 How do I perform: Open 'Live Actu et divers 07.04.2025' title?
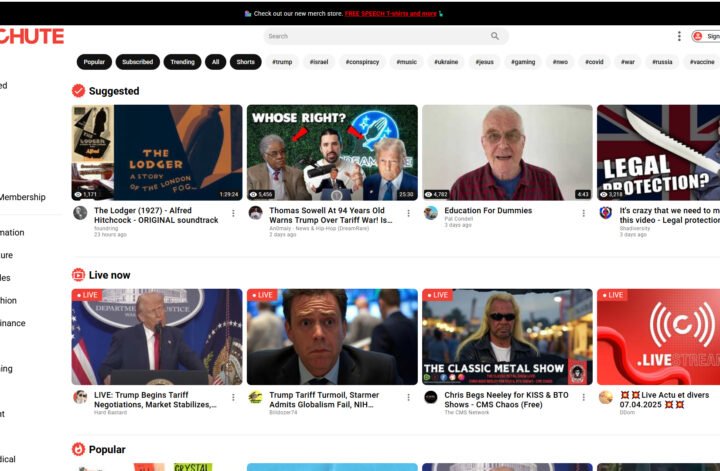click(x=664, y=399)
